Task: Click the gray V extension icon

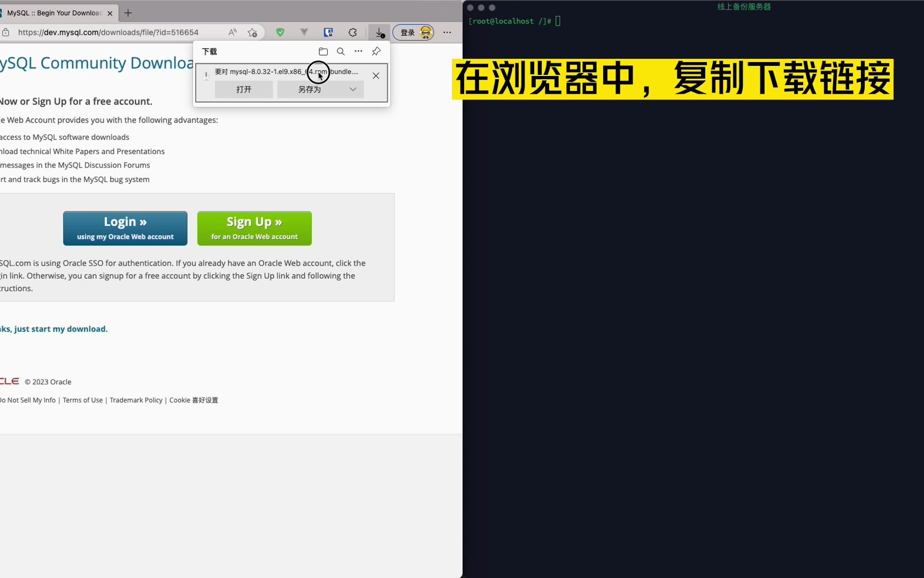Action: 304,32
